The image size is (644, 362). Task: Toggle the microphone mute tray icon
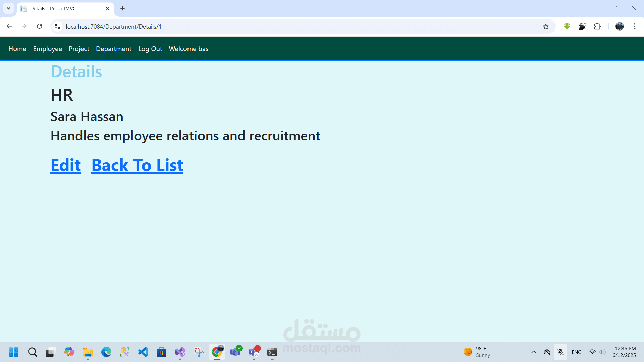[560, 352]
